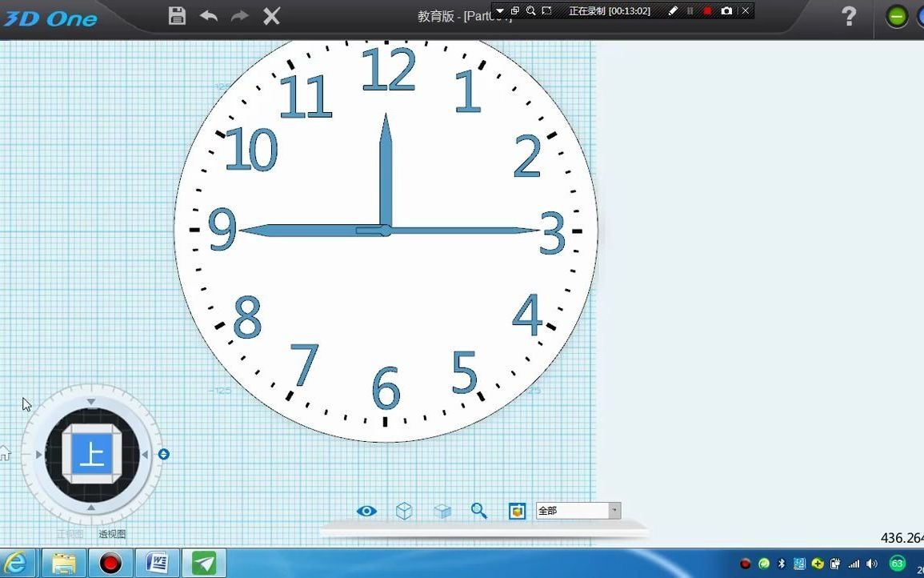Undo the last action with the back arrow

click(x=209, y=15)
